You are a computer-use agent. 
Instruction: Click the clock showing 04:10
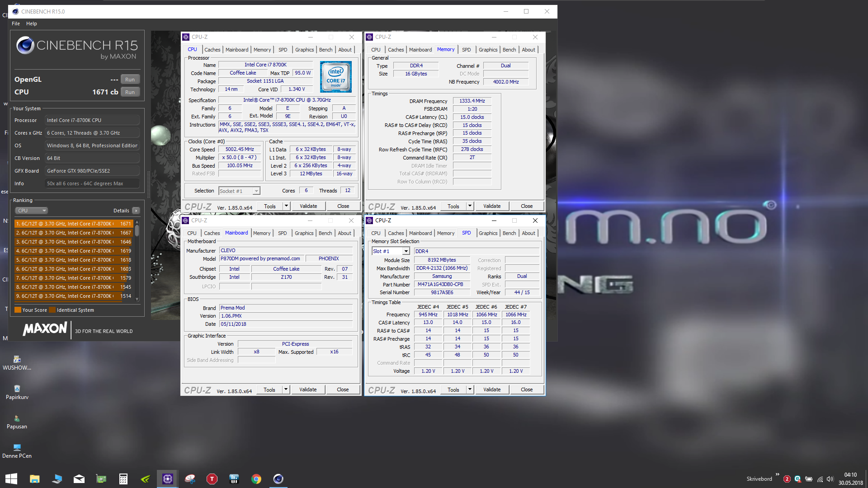850,475
